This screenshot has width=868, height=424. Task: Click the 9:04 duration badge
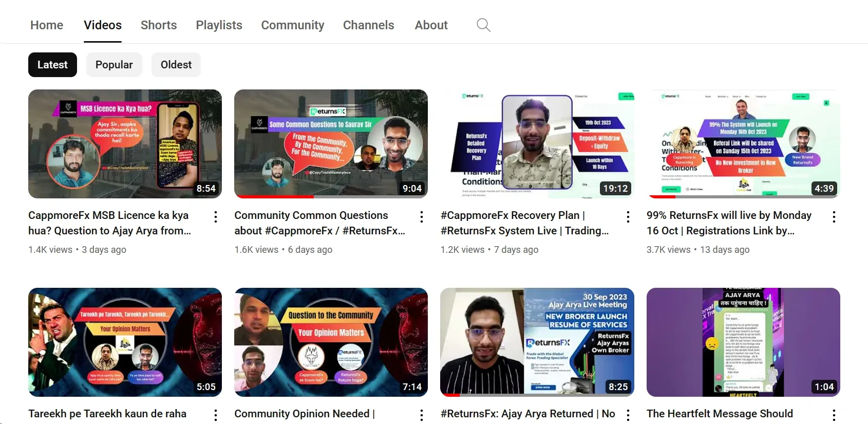(412, 189)
